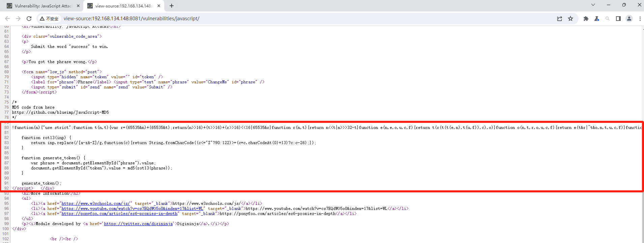This screenshot has height=243, width=644.
Task: Open the Chrome Labs flask icon
Action: pos(597,19)
